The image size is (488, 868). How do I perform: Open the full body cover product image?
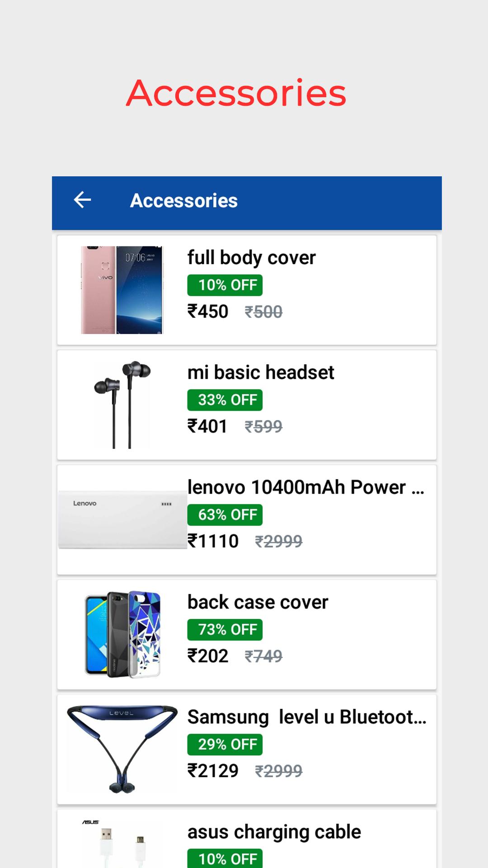pyautogui.click(x=122, y=290)
